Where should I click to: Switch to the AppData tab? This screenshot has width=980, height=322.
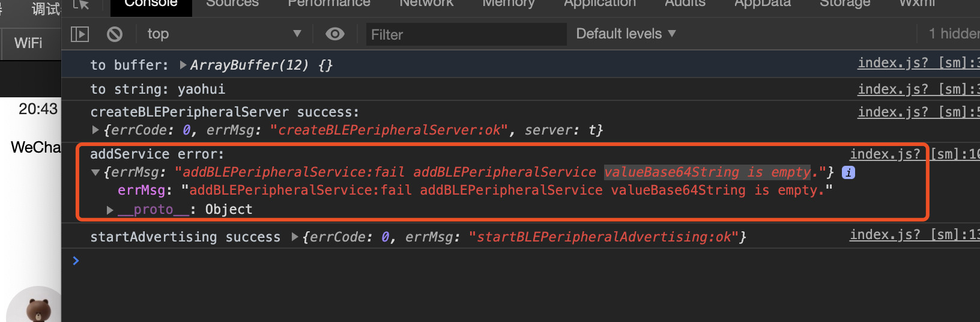coord(763,3)
